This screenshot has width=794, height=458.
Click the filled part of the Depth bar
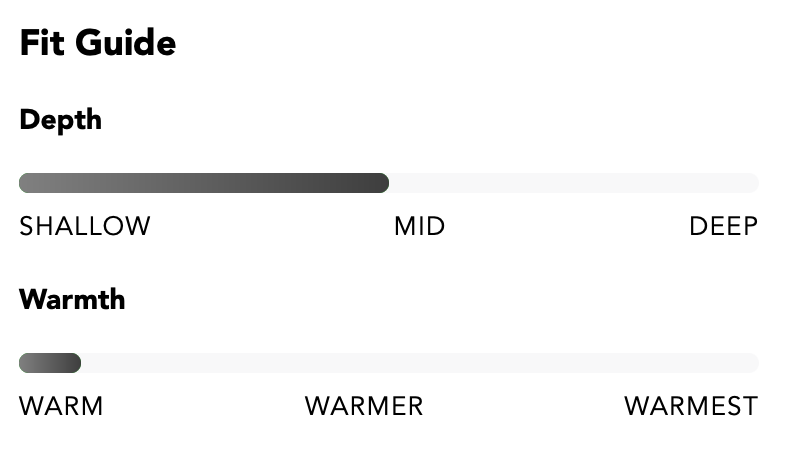coord(204,183)
